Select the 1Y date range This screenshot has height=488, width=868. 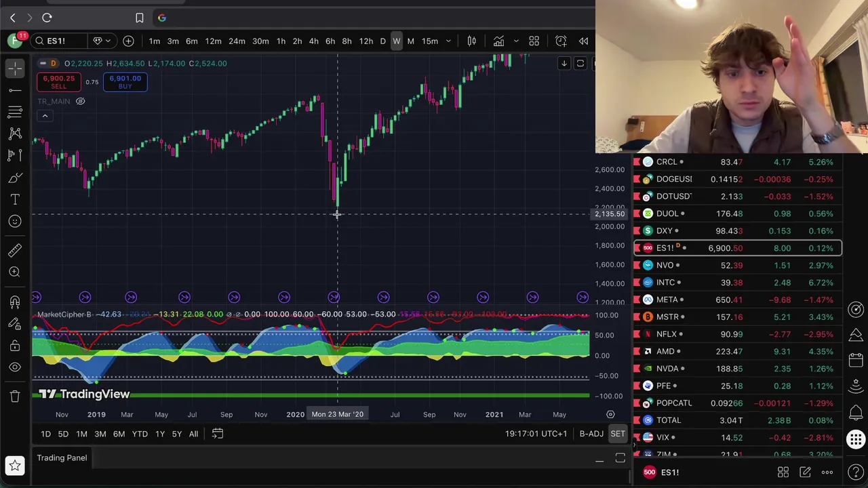coord(159,434)
